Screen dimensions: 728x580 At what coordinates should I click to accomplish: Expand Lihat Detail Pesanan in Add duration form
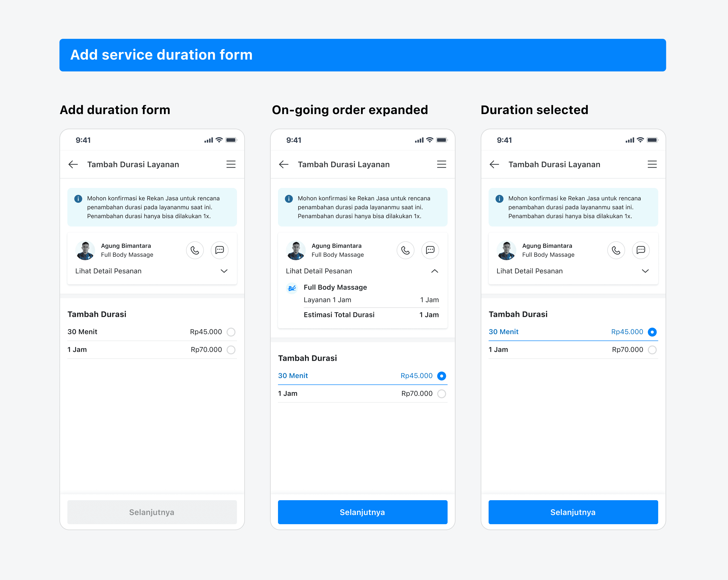(224, 271)
